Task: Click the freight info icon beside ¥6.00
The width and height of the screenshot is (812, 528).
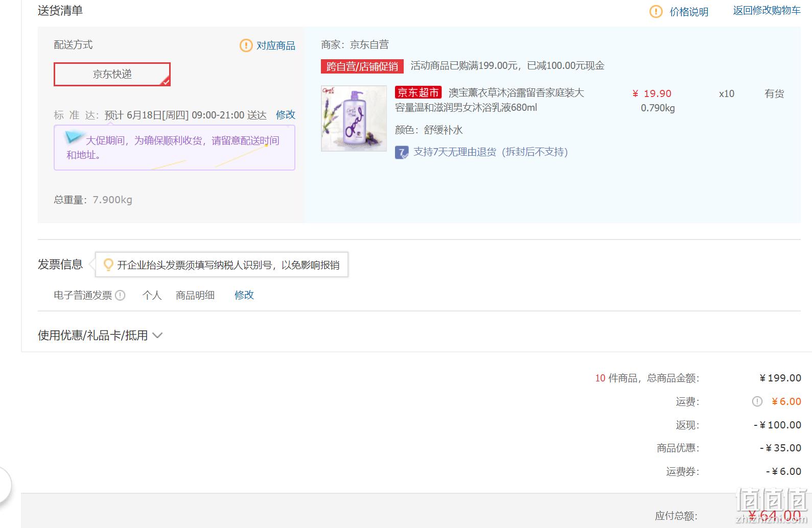Action: 757,401
